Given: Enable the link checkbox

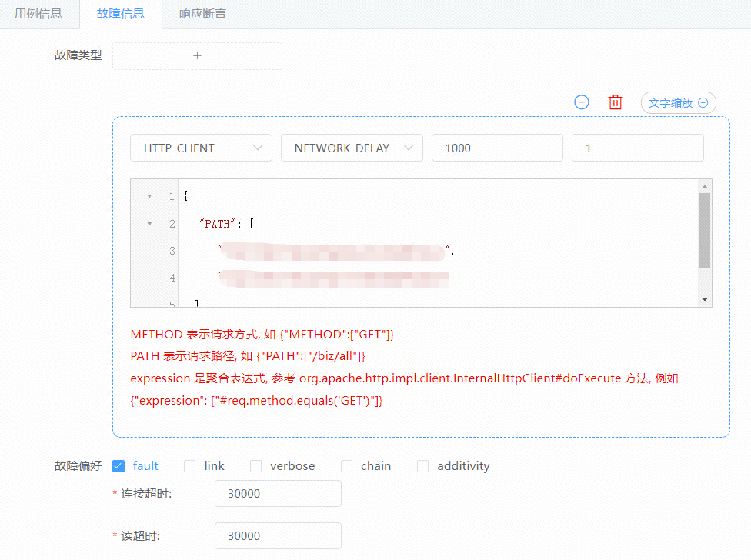Looking at the screenshot, I should 189,465.
